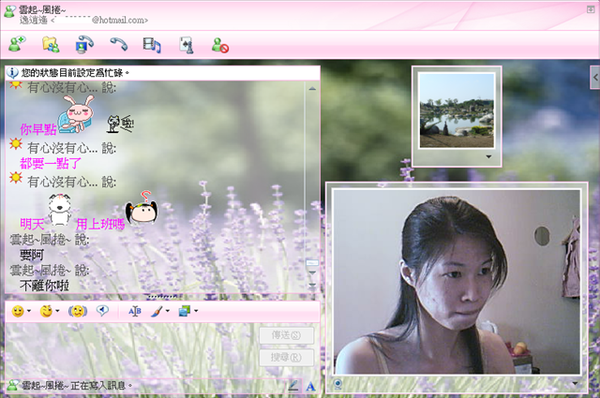The width and height of the screenshot is (600, 398).
Task: Expand the wink dropdown arrow
Action: tap(57, 311)
